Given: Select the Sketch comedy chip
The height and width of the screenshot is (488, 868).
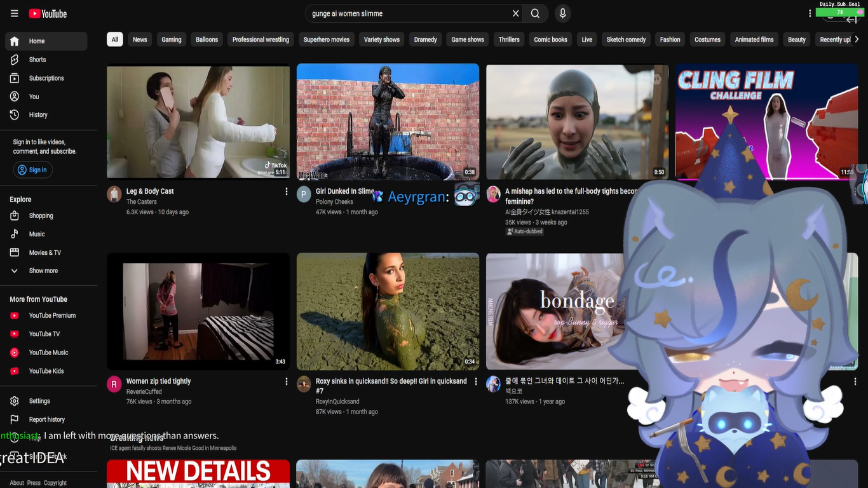Looking at the screenshot, I should (626, 39).
